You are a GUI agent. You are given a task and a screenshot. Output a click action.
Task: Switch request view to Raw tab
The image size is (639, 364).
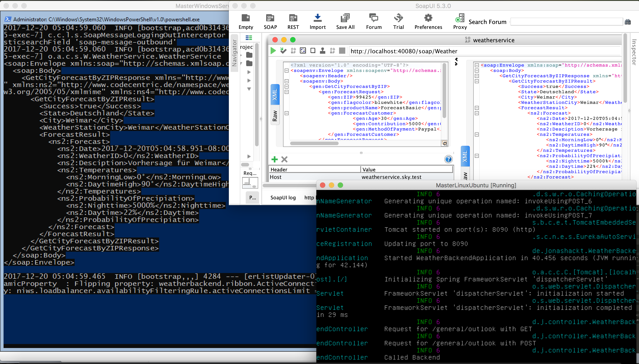click(275, 116)
